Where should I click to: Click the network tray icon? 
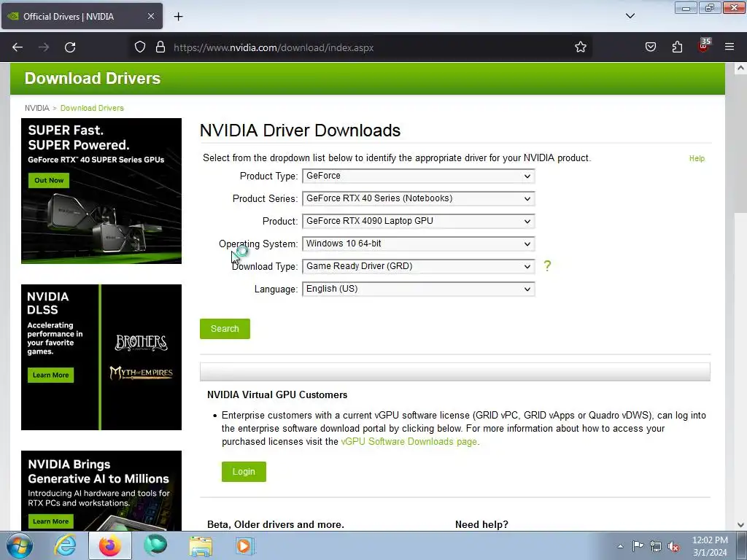click(x=656, y=546)
